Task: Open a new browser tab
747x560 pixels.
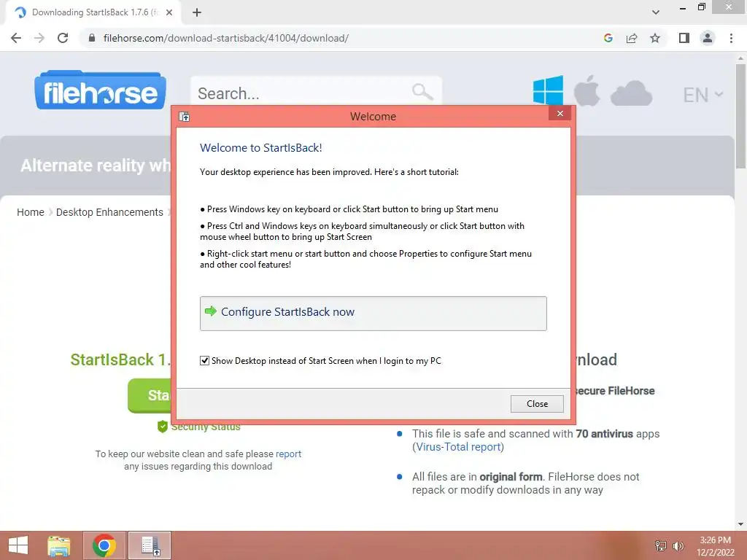Action: 197,13
